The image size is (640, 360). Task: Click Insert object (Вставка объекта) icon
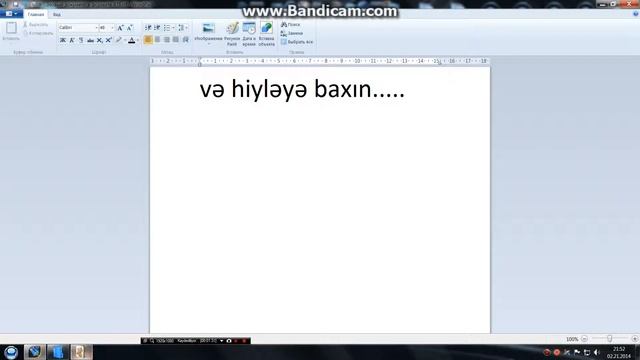[x=267, y=28]
